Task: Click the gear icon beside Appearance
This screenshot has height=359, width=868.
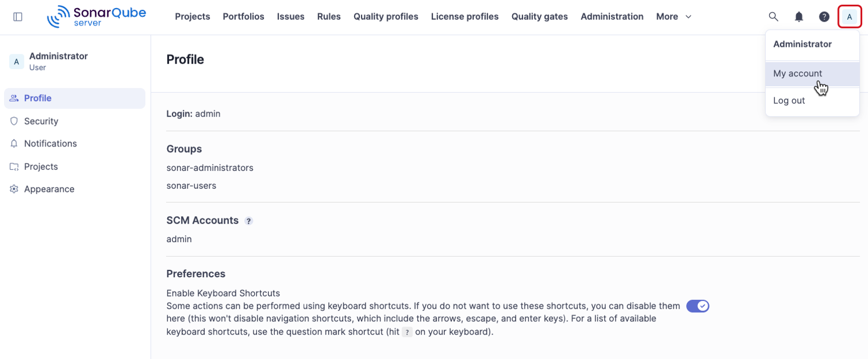Action: pyautogui.click(x=13, y=189)
